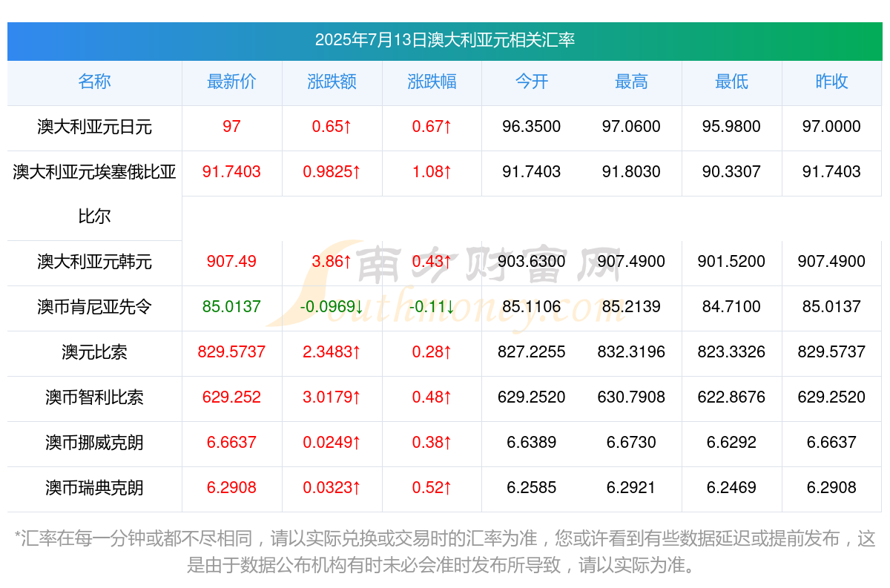Screen dimensions: 890x588
Task: Select the 澳币肯尼亚先令 row name
Action: click(94, 307)
